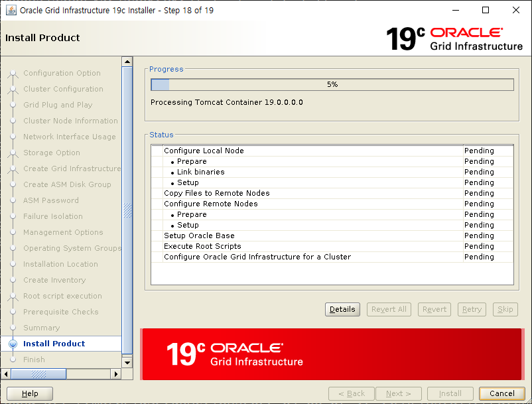Select Configure Remote Nodes status row
The width and height of the screenshot is (532, 404).
point(332,204)
